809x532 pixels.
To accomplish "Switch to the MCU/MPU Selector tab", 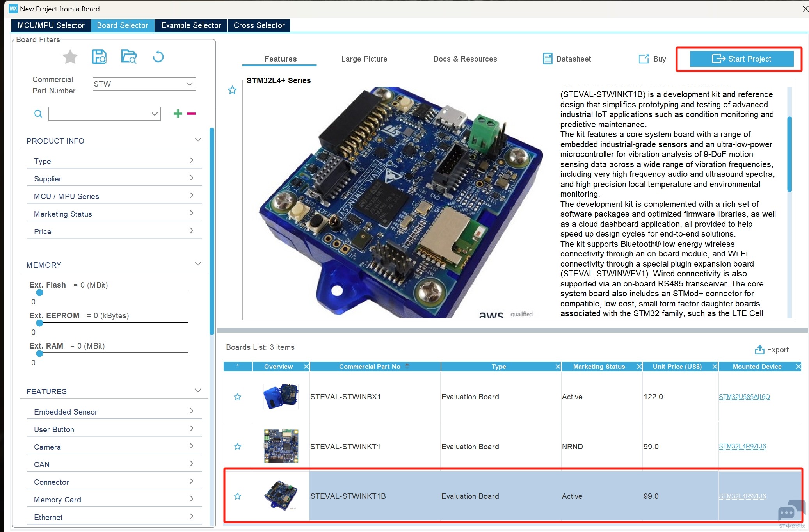I will [x=51, y=25].
